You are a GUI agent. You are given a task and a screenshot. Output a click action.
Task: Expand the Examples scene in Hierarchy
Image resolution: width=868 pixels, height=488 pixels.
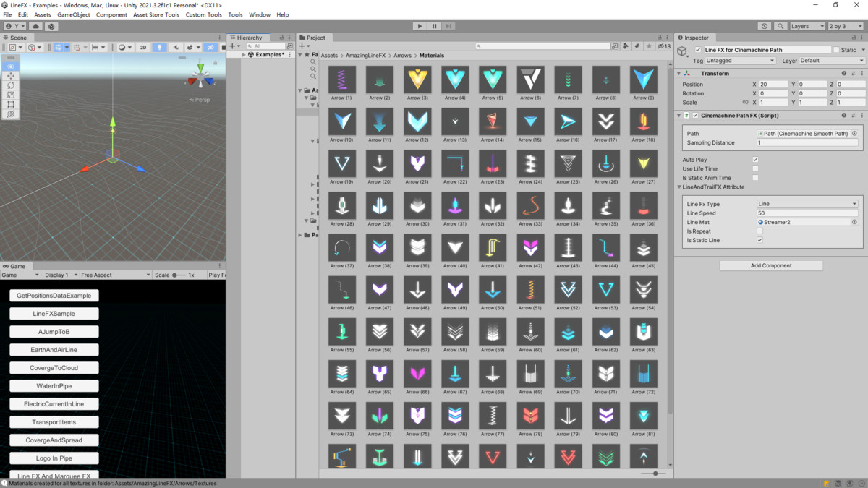point(244,55)
